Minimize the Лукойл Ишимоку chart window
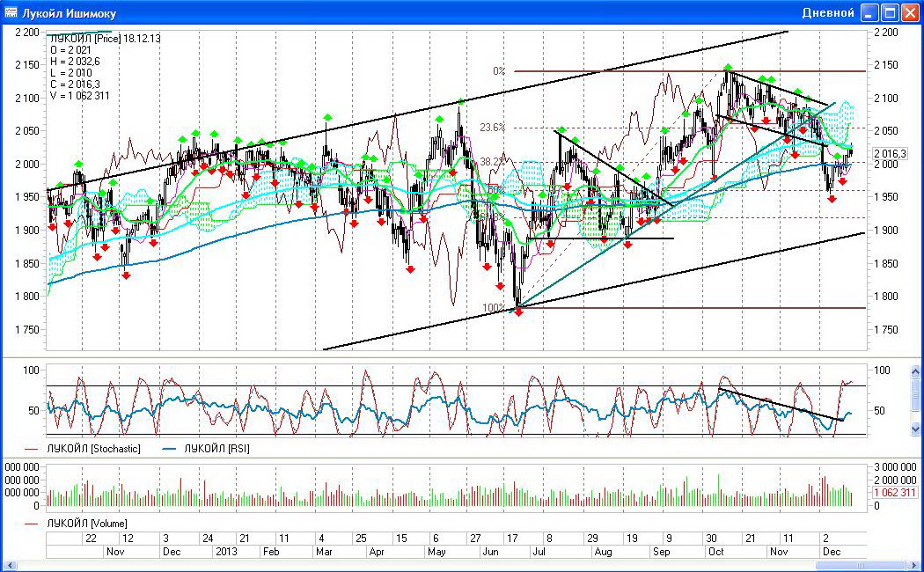This screenshot has width=924, height=572. [870, 12]
